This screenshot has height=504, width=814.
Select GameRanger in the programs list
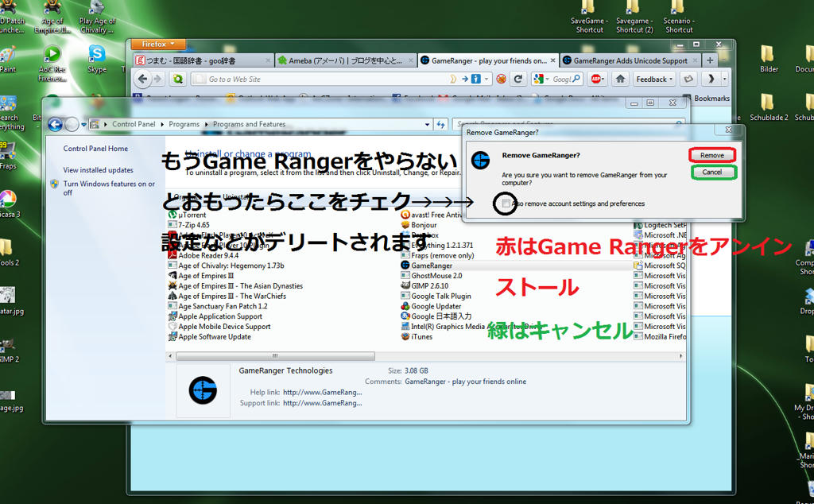click(431, 266)
